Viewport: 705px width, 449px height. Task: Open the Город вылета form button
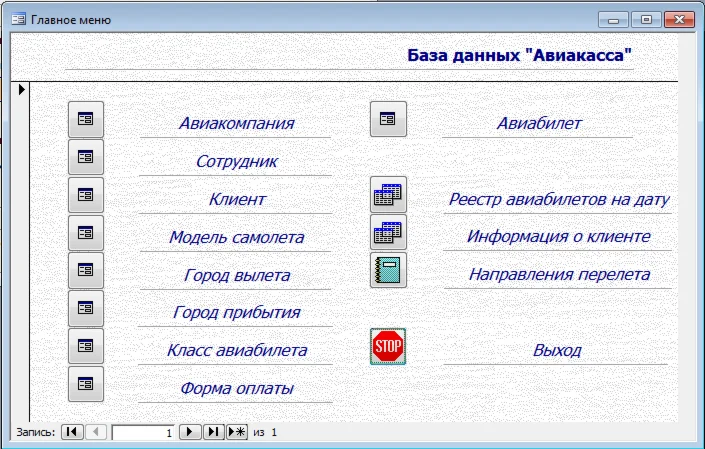[86, 270]
